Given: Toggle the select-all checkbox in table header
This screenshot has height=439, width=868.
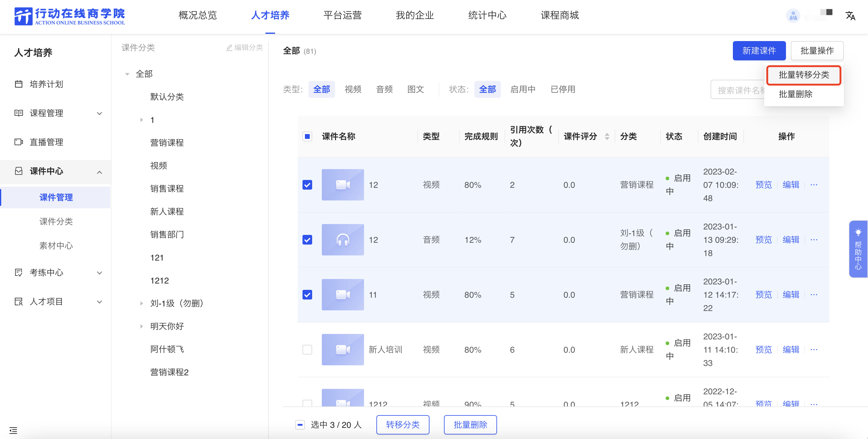Looking at the screenshot, I should (x=307, y=136).
